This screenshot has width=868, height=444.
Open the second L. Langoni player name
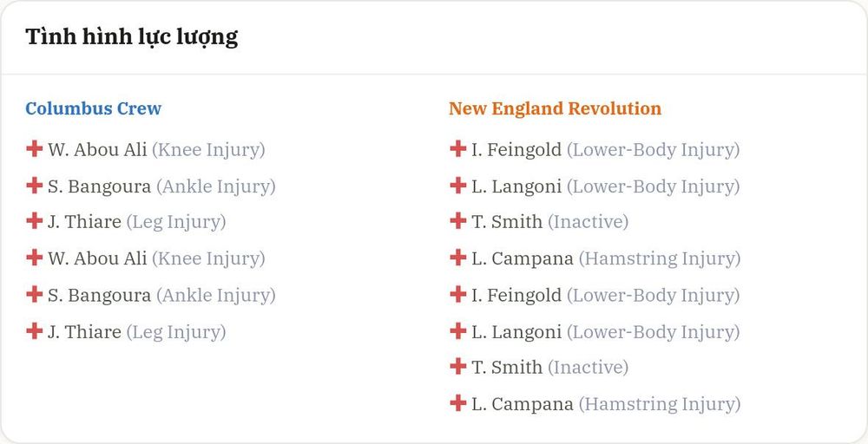[x=516, y=332]
